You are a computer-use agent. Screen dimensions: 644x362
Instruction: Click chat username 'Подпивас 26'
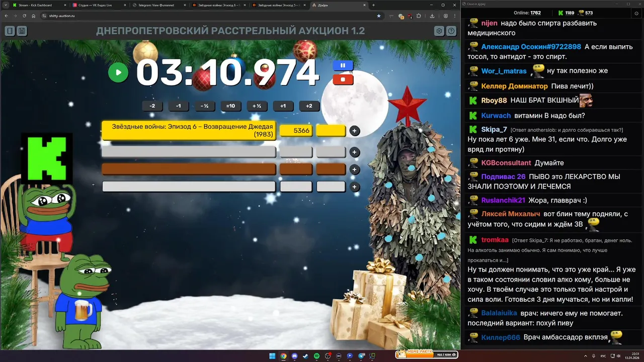tap(503, 176)
